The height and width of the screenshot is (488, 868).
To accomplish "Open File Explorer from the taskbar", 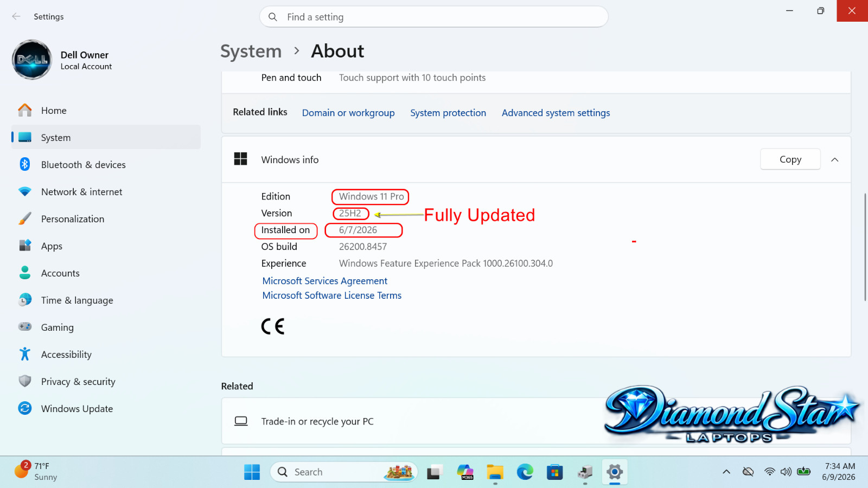I will tap(495, 472).
